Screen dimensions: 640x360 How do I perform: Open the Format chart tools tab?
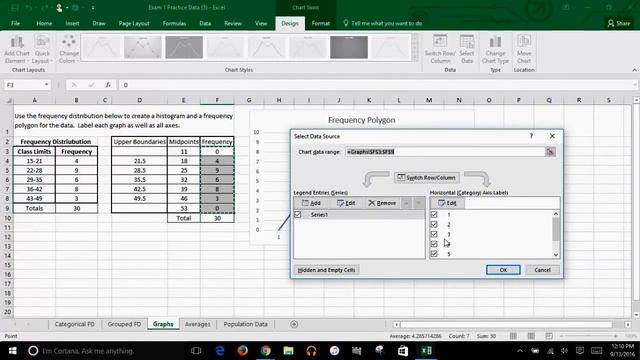tap(320, 23)
